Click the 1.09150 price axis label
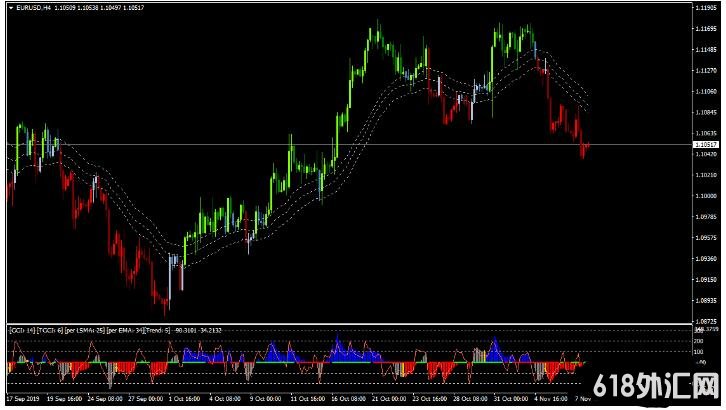Screen dimensions: 726x410 (x=706, y=280)
